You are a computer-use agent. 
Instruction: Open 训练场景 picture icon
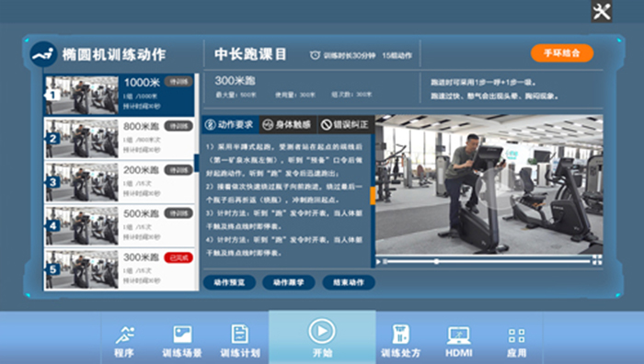tap(182, 334)
